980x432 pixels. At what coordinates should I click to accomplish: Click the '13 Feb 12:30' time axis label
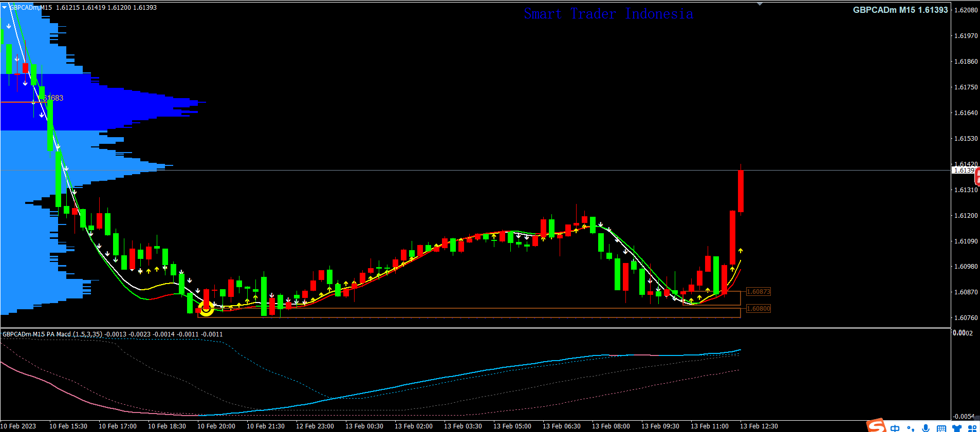point(759,426)
